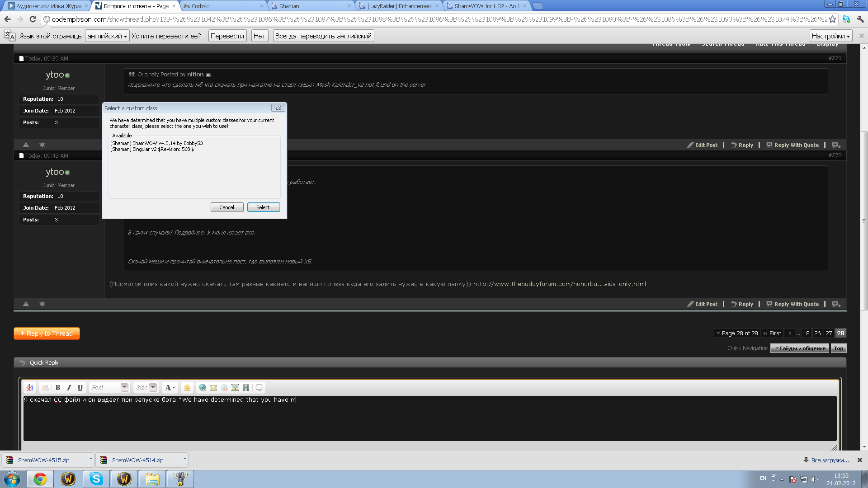
Task: Open the Font dropdown in editor
Action: 109,388
